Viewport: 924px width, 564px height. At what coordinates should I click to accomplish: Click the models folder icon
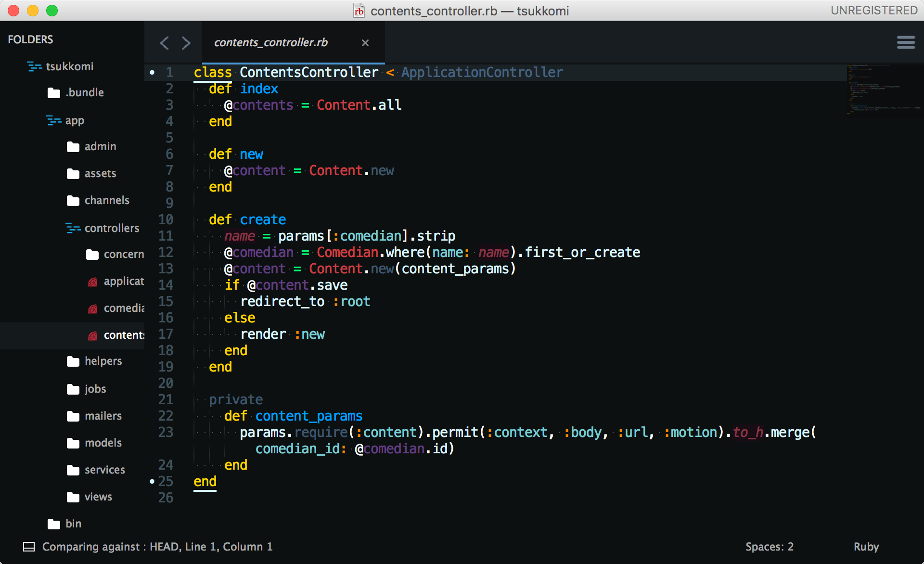click(73, 443)
